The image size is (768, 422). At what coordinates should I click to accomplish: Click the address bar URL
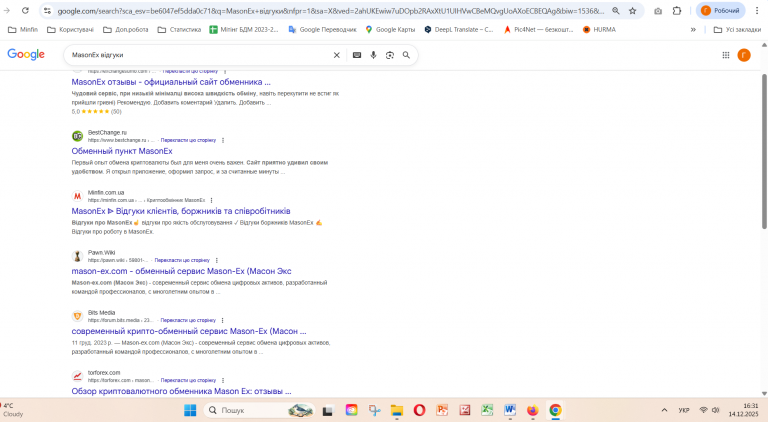pos(331,11)
